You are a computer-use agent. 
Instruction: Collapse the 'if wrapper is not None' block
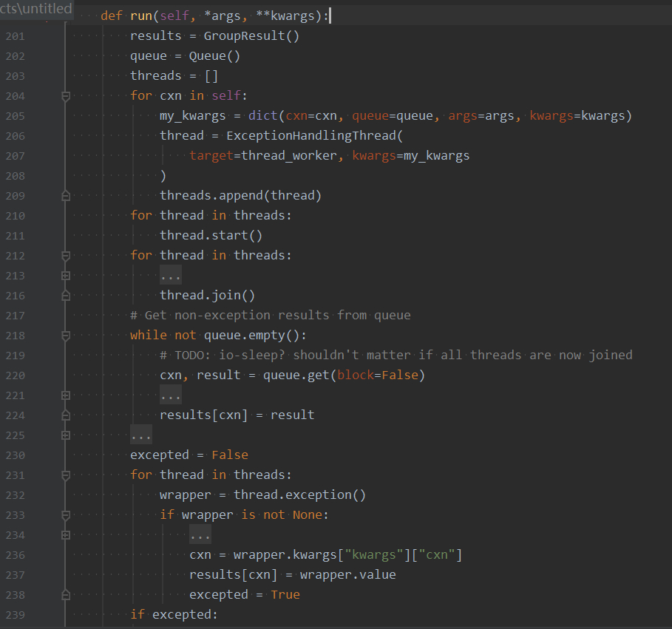point(66,515)
